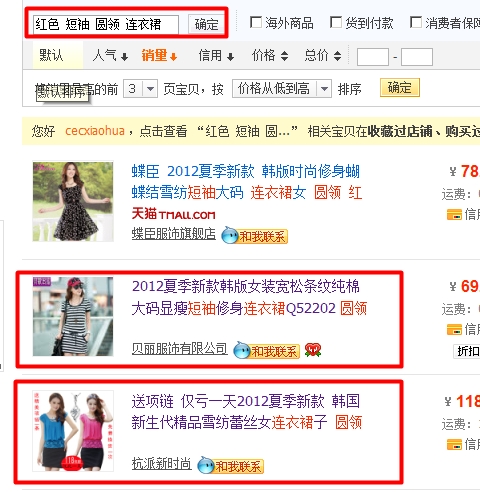The height and width of the screenshot is (492, 480).
Task: Click the 和我联系 chat icon for 贝丽服饰有限公司
Action: click(x=267, y=351)
